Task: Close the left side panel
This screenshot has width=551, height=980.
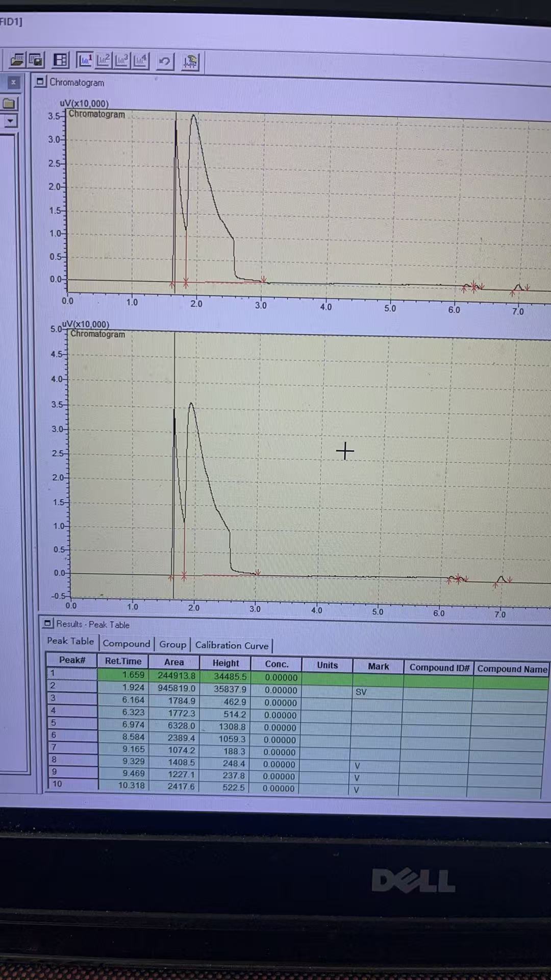Action: [14, 82]
